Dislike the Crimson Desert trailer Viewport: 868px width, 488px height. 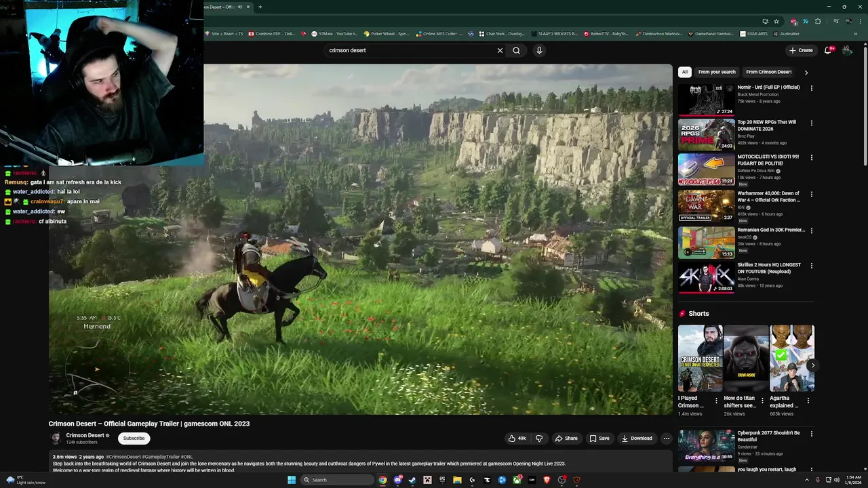click(x=539, y=439)
